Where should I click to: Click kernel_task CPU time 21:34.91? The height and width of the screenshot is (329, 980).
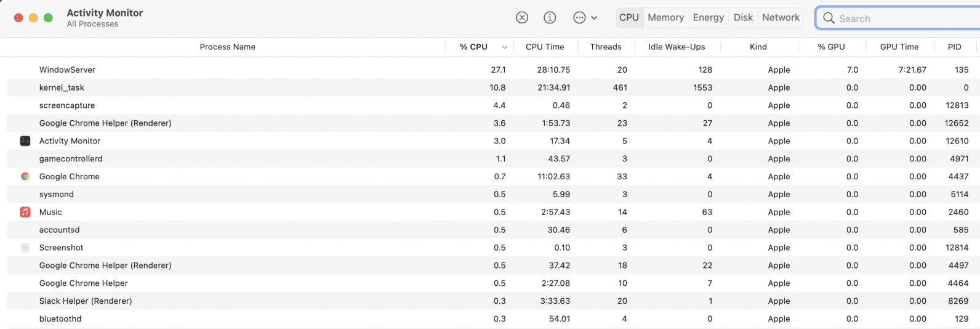553,87
